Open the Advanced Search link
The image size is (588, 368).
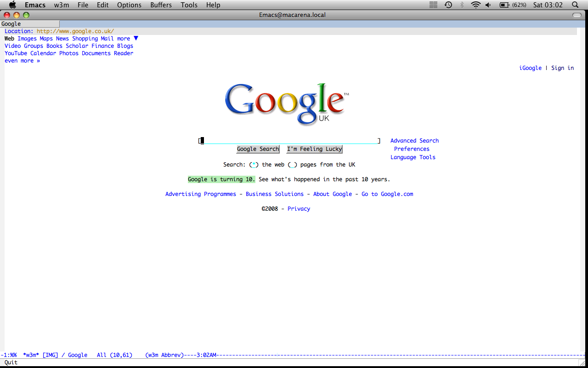point(414,141)
